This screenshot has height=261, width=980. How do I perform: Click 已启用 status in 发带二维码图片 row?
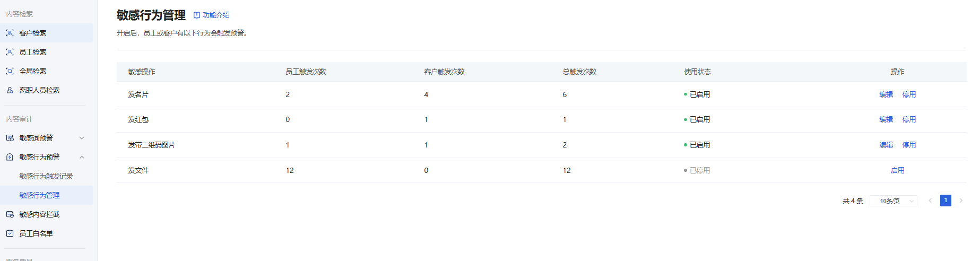click(697, 145)
